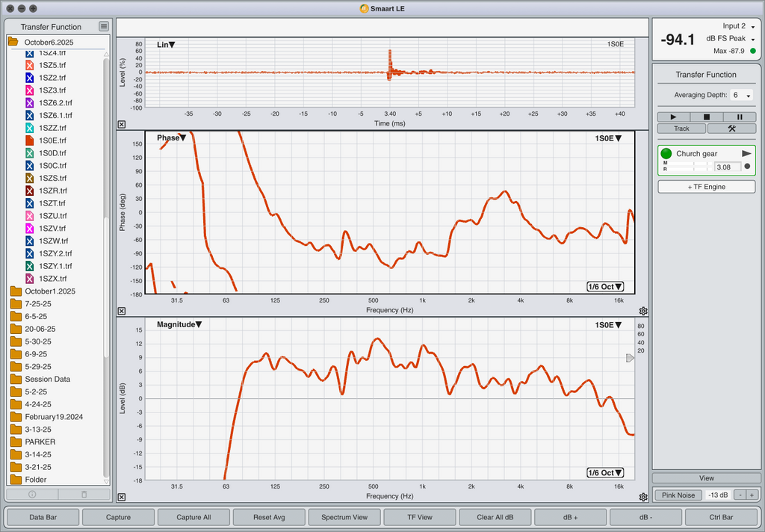Show the hidden 1SZ5.trf trace
Screen dimensions: 765x532
pyautogui.click(x=29, y=65)
